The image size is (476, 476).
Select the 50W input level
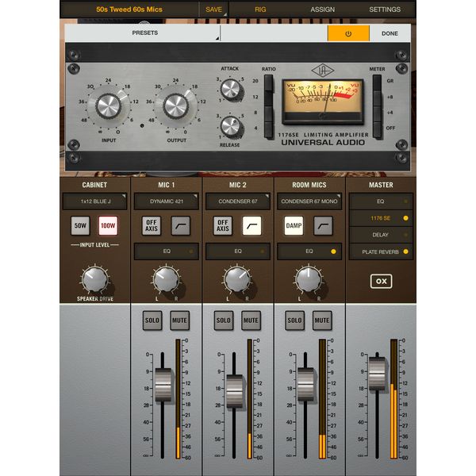pyautogui.click(x=80, y=226)
